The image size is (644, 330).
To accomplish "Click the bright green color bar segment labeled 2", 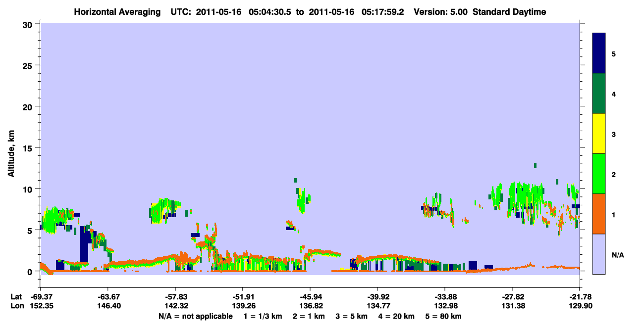I will 599,174.
